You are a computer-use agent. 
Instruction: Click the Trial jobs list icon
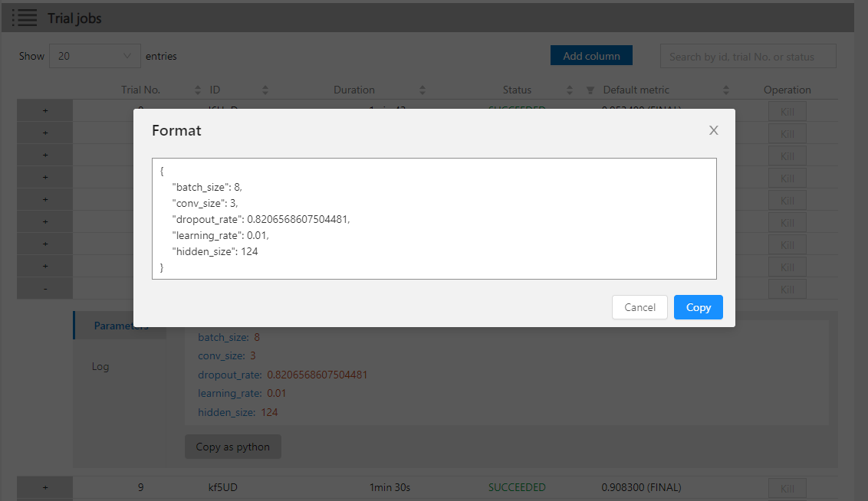(x=25, y=18)
